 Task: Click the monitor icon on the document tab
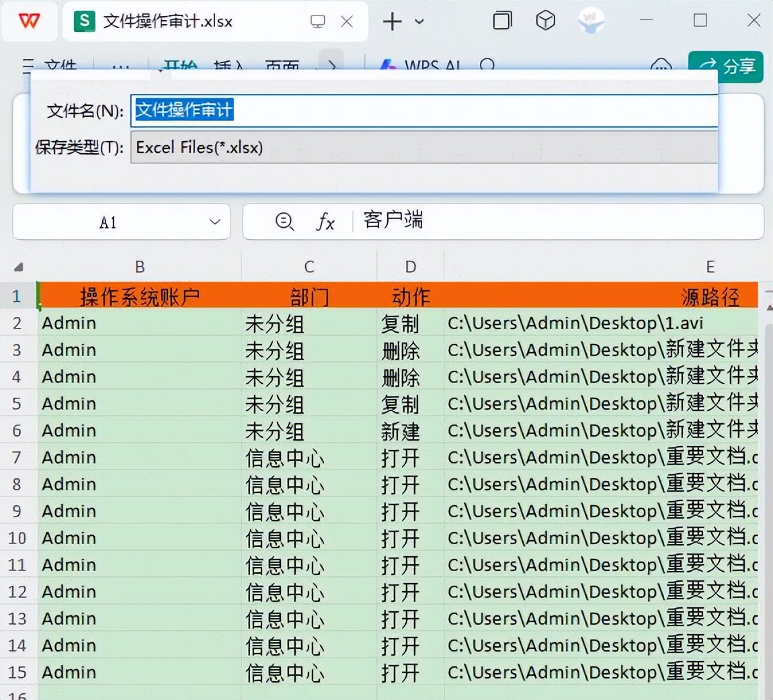pos(318,21)
